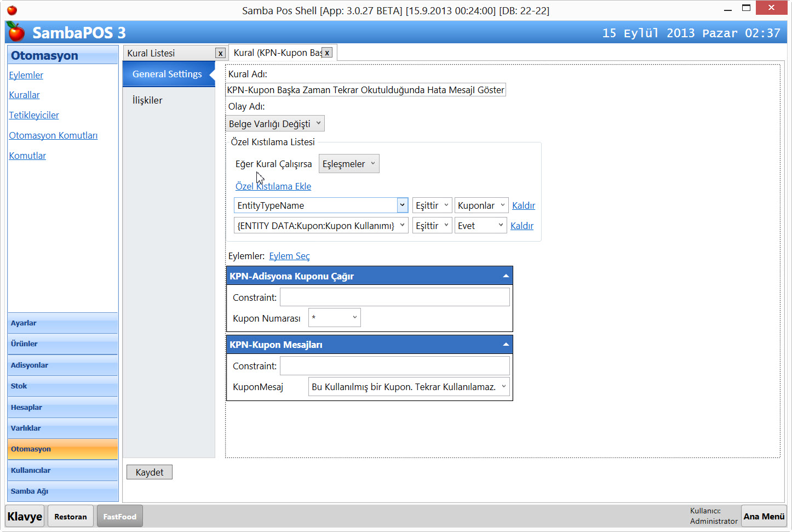This screenshot has height=532, width=792.
Task: Close the Kural (KPN-Kupon) tab
Action: pos(327,53)
